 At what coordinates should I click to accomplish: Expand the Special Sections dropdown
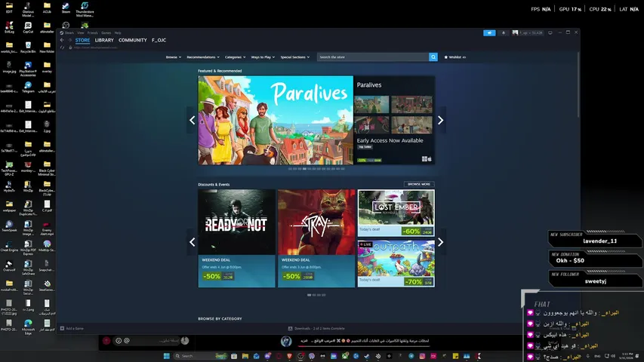[x=295, y=57]
